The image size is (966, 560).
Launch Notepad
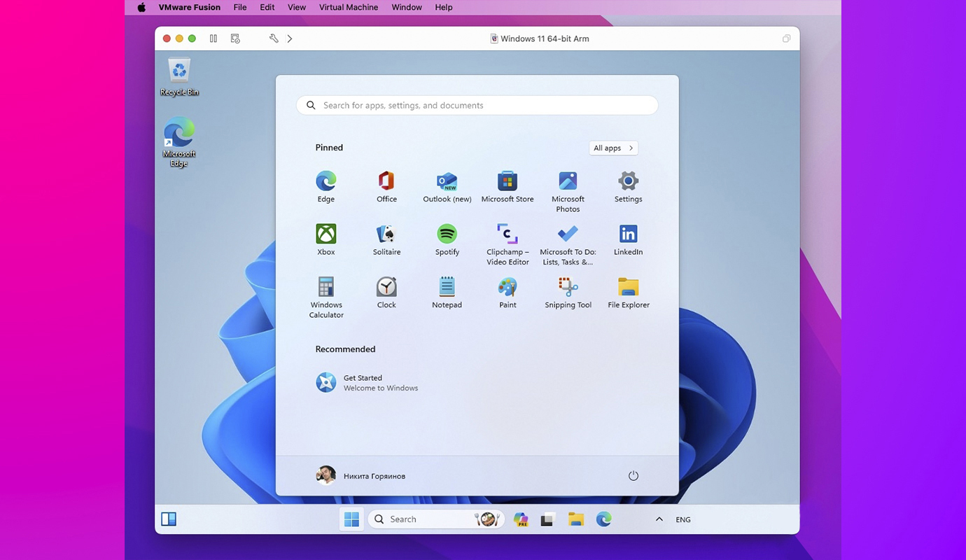click(x=447, y=293)
